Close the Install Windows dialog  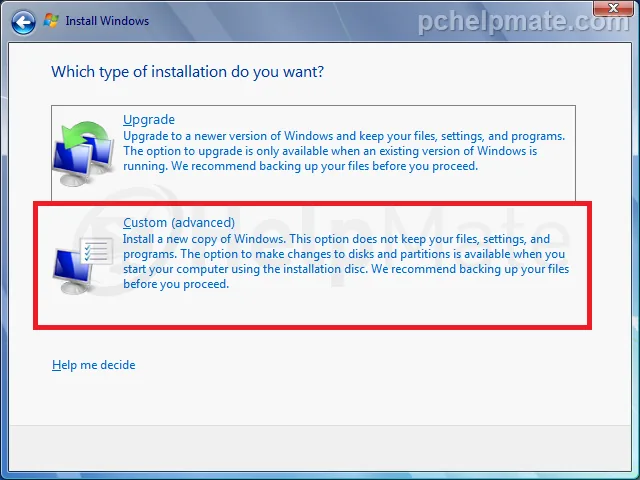[x=613, y=8]
